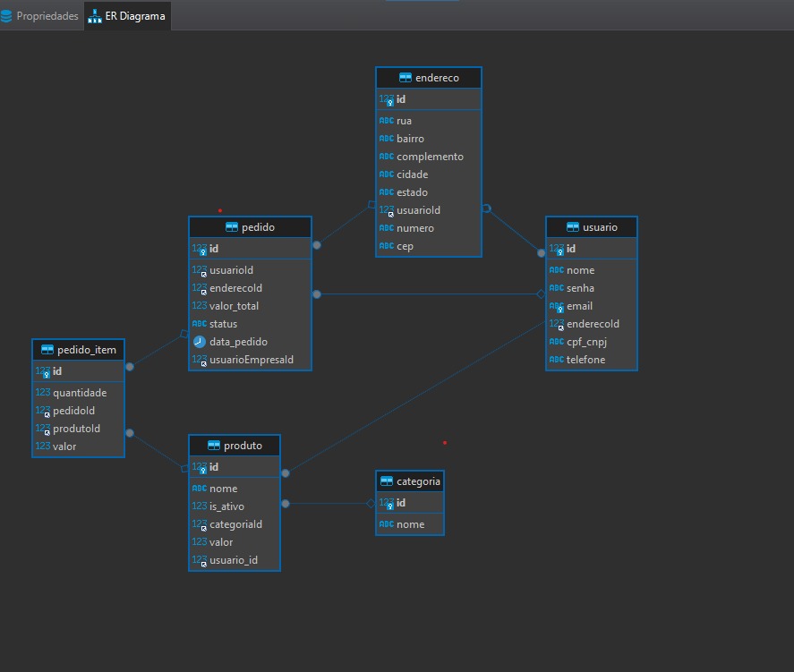Select the categoria table header
This screenshot has width=794, height=672.
pos(410,481)
